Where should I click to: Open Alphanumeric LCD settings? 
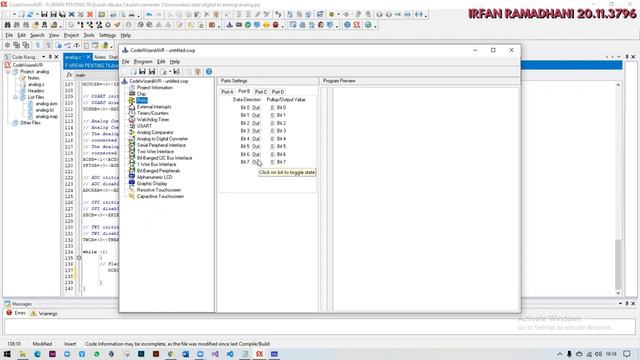154,177
